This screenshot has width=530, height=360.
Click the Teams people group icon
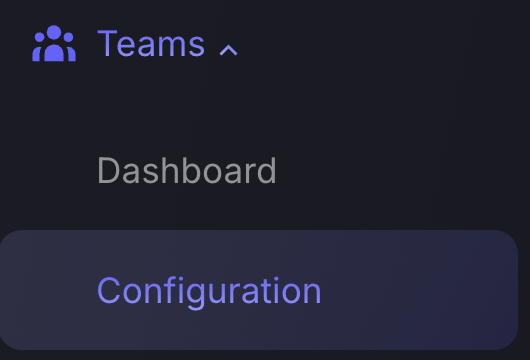(54, 43)
